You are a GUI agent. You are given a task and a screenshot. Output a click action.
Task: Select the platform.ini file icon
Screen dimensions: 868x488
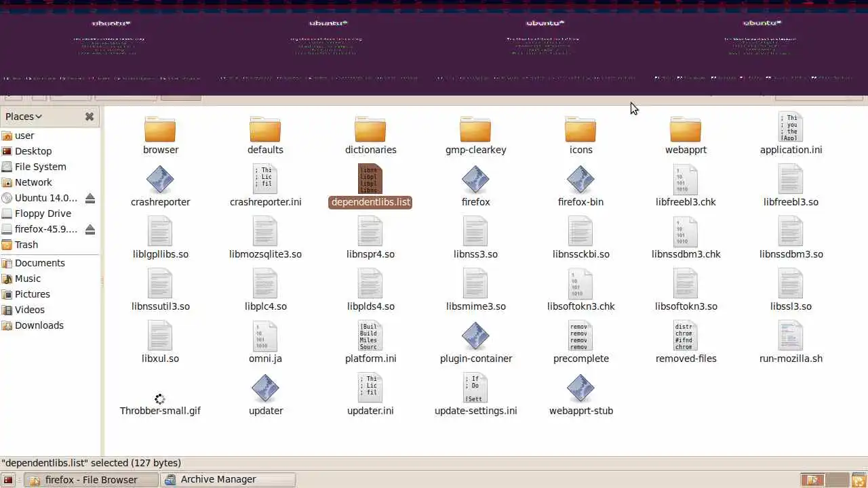point(370,336)
